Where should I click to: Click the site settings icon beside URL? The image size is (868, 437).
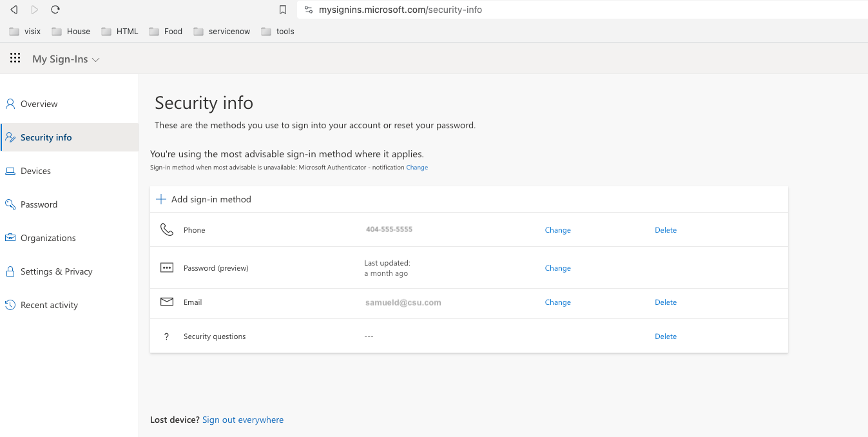308,10
